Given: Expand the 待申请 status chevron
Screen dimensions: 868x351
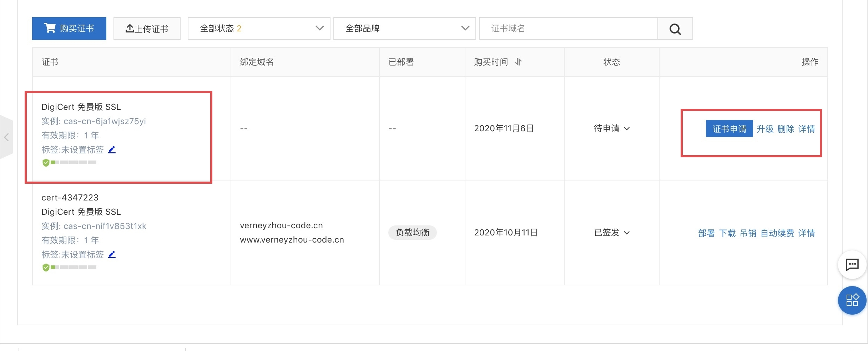Looking at the screenshot, I should [627, 129].
